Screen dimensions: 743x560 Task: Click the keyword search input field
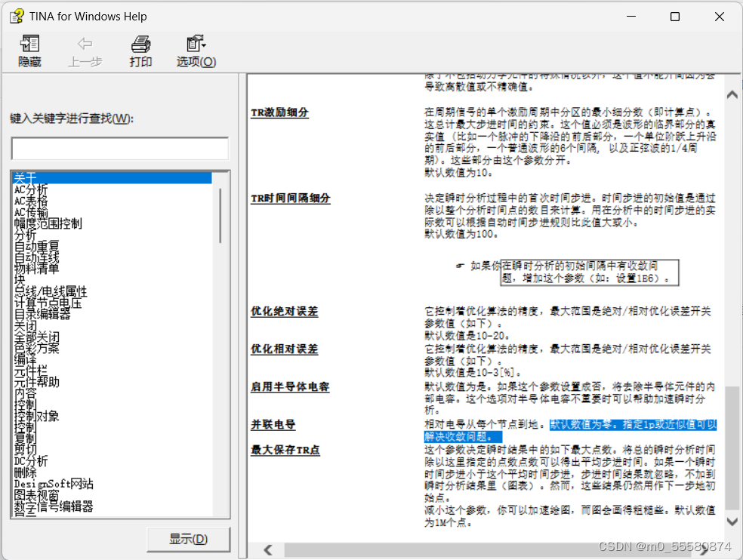coord(119,148)
